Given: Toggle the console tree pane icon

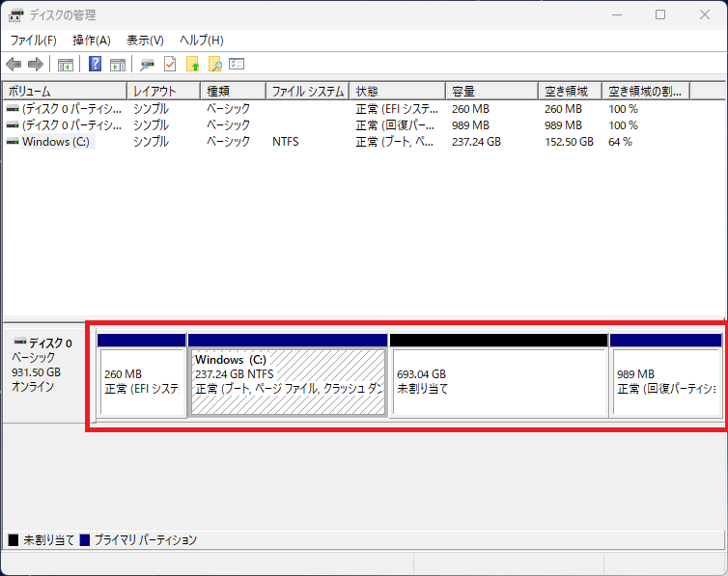Looking at the screenshot, I should pos(66,65).
